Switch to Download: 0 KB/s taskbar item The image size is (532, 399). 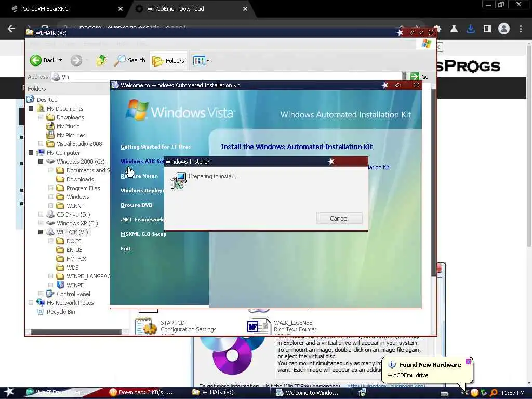click(141, 392)
